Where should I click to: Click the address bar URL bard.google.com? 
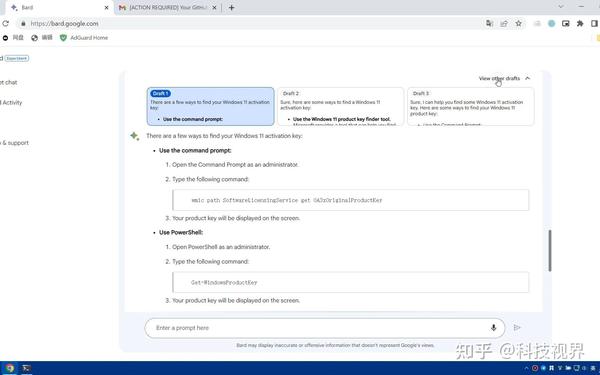[x=64, y=24]
